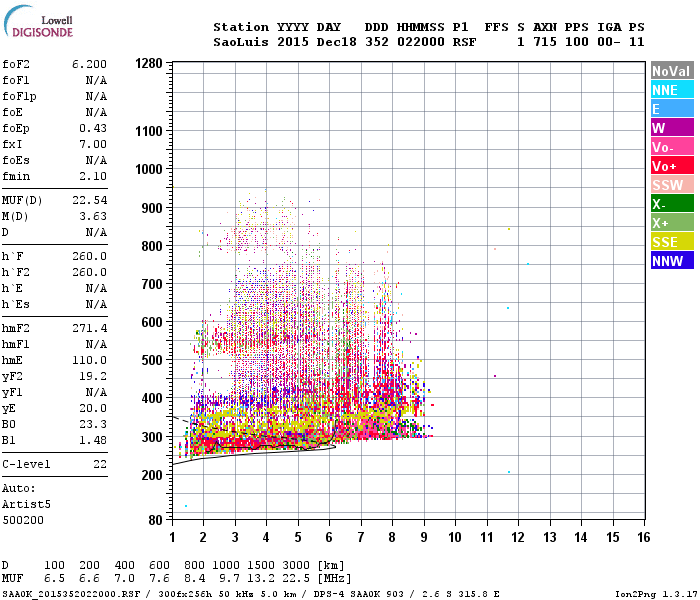Screen dimensions: 700x600
Task: Click the fmin value 2.10
Action: (93, 176)
